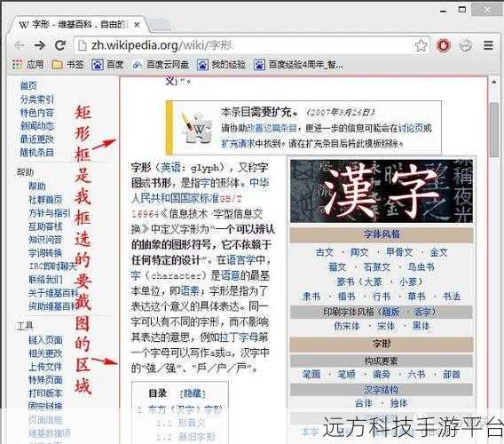Image resolution: width=504 pixels, height=444 pixels.
Task: Open 偏旁 in the infobox
Action: pos(382,375)
